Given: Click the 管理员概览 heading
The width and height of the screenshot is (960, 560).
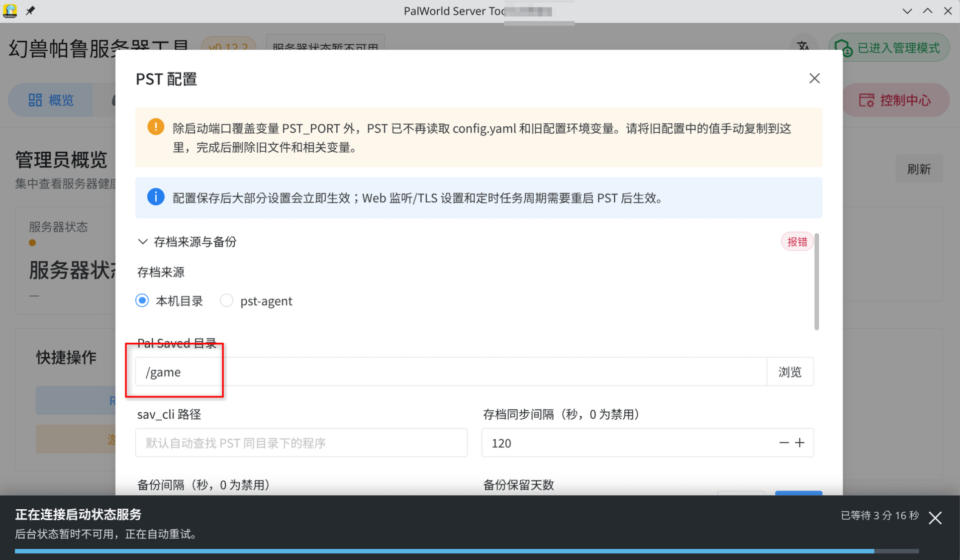Looking at the screenshot, I should tap(61, 160).
